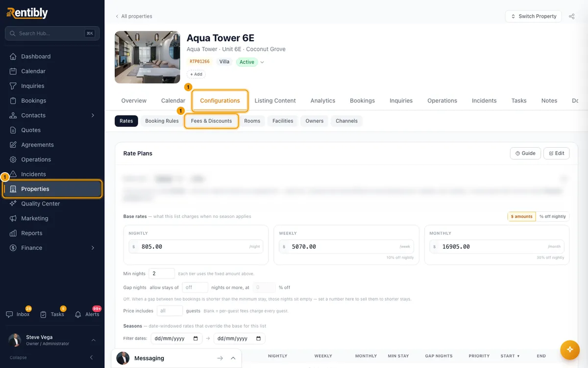Open the orange sparkle assistant button
The height and width of the screenshot is (368, 588).
(569, 349)
